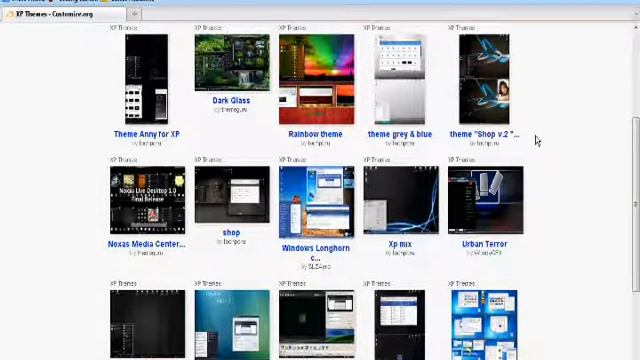The image size is (640, 360).
Task: View the Noxas Live Desktop thumbnail
Action: (147, 200)
